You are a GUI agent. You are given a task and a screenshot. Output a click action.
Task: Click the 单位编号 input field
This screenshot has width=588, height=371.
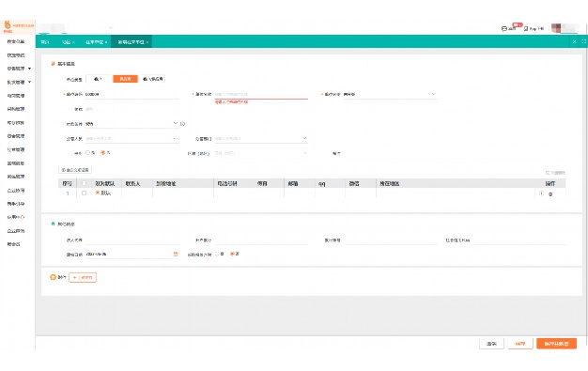pyautogui.click(x=132, y=94)
